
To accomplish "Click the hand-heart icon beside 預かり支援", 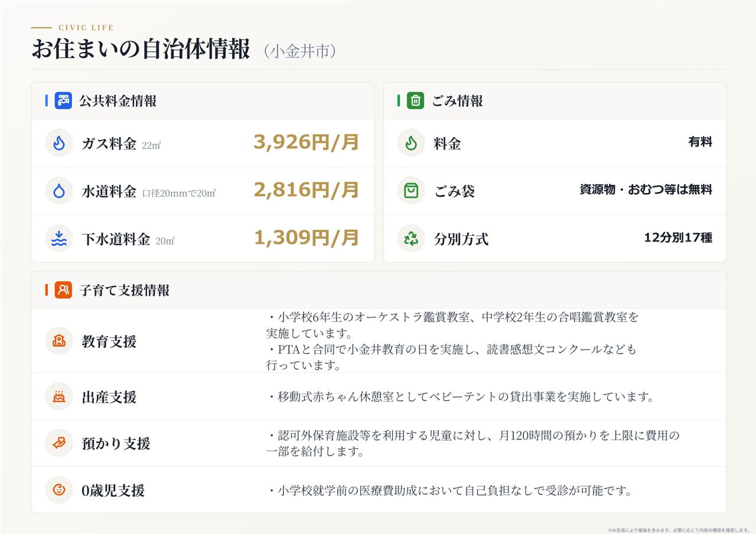I will pos(58,443).
